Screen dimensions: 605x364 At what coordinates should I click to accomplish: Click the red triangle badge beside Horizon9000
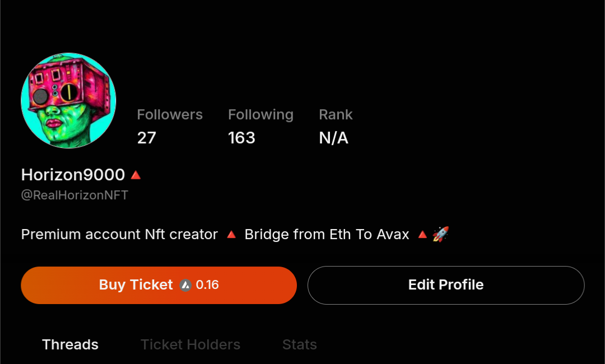[136, 175]
